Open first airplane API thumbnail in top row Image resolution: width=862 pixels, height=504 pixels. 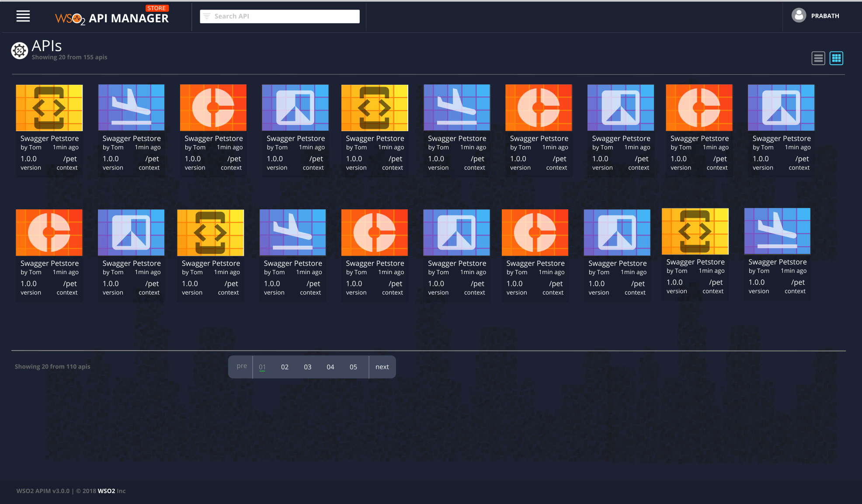[x=131, y=108]
